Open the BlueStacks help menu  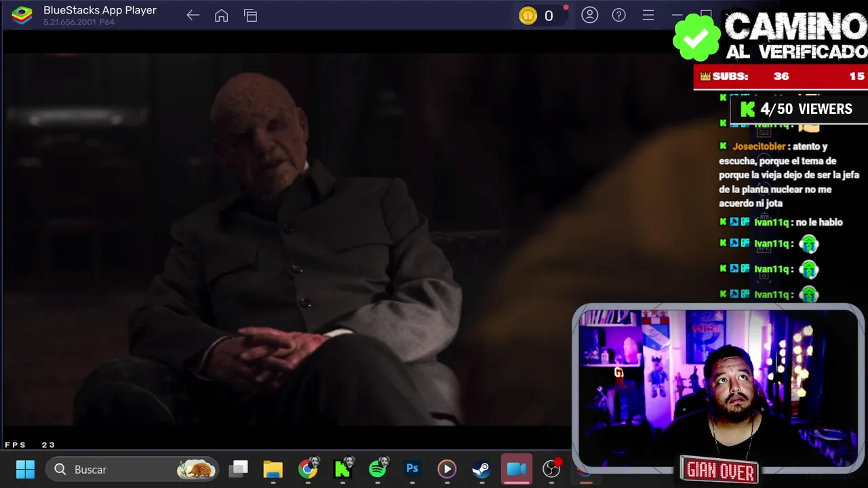(618, 15)
